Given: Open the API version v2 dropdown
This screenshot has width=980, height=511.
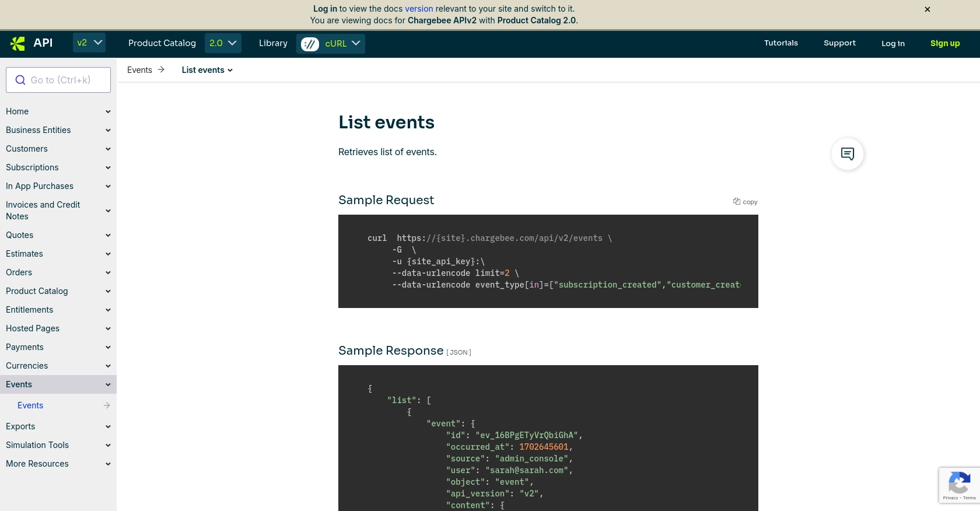Looking at the screenshot, I should pyautogui.click(x=89, y=43).
